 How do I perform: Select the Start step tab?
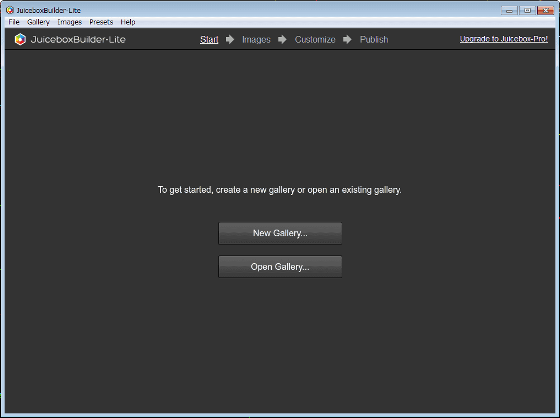coord(209,39)
